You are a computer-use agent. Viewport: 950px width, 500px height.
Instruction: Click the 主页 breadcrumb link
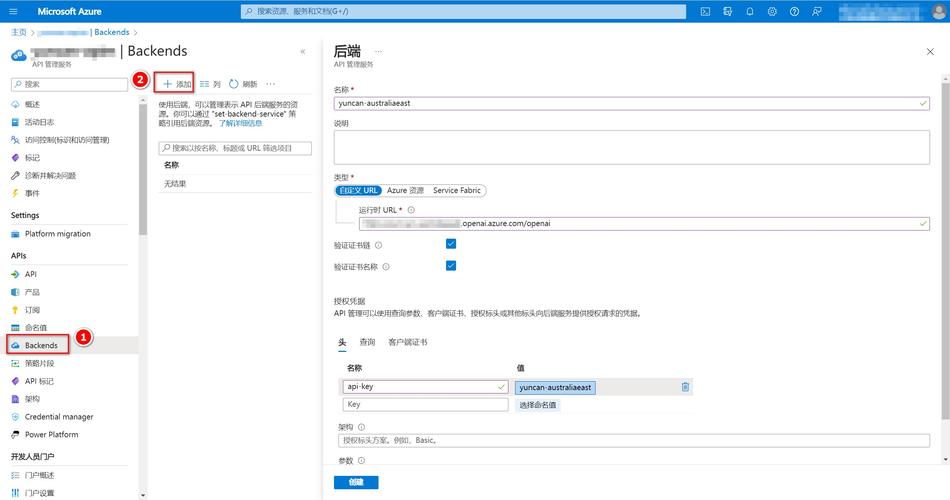(19, 32)
